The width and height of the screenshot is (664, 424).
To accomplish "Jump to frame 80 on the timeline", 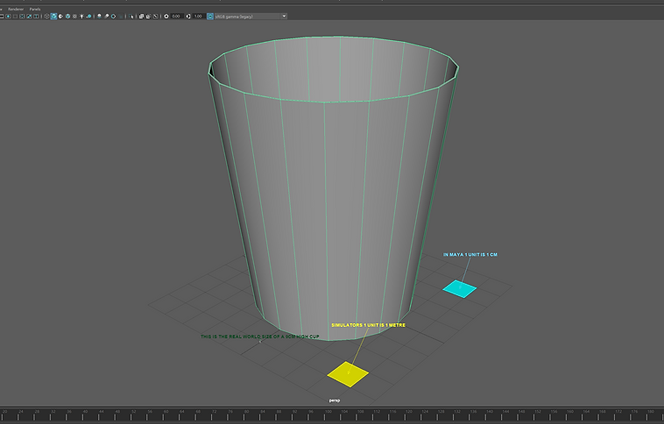I will (247, 412).
